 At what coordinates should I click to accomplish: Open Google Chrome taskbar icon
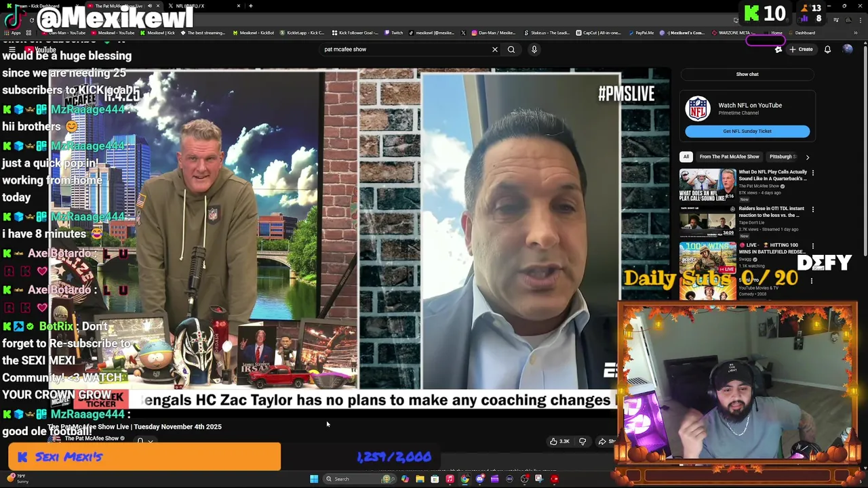(x=465, y=479)
